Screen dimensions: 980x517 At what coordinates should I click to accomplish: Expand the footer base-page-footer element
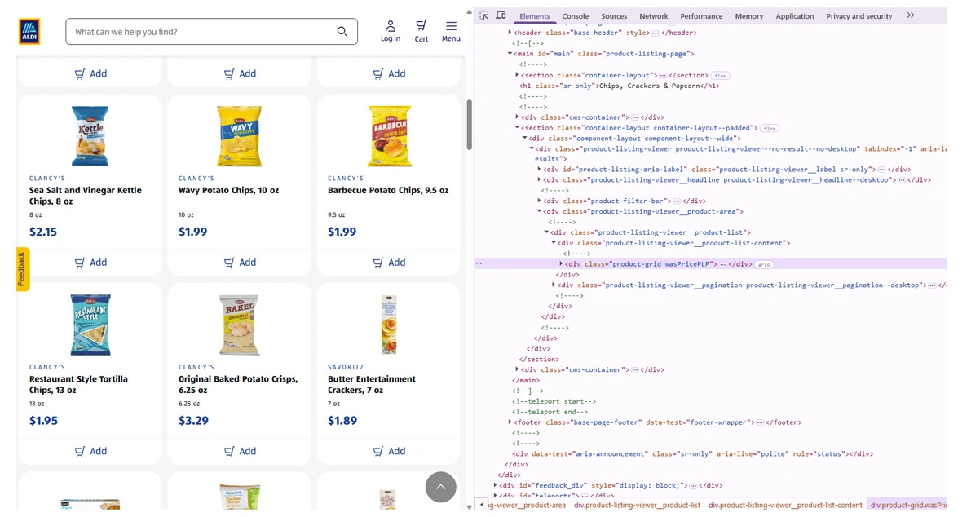tap(510, 422)
